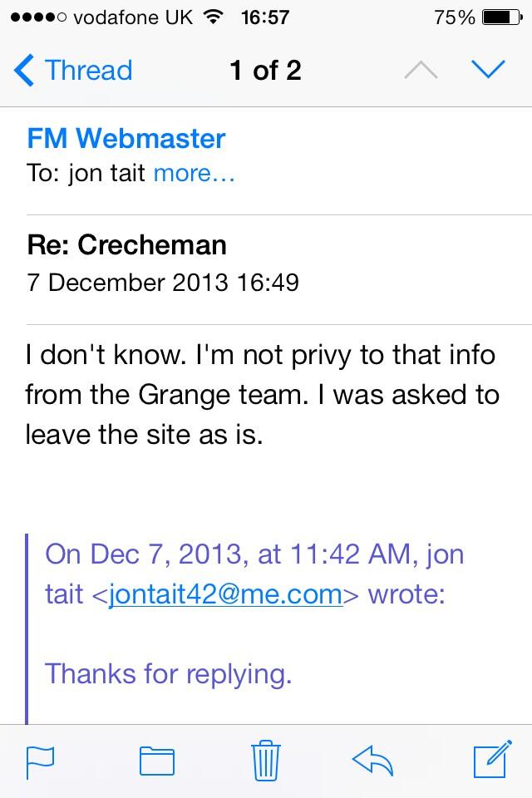Tap the quoted "Thanks for replying." text
532x798 pixels.
(x=168, y=672)
